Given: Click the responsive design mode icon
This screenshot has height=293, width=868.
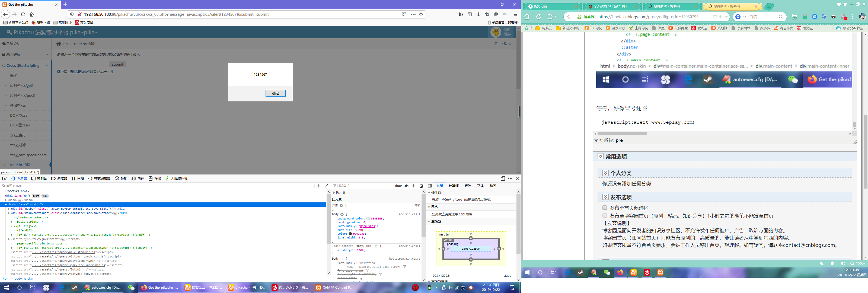Looking at the screenshot, I should tap(503, 178).
